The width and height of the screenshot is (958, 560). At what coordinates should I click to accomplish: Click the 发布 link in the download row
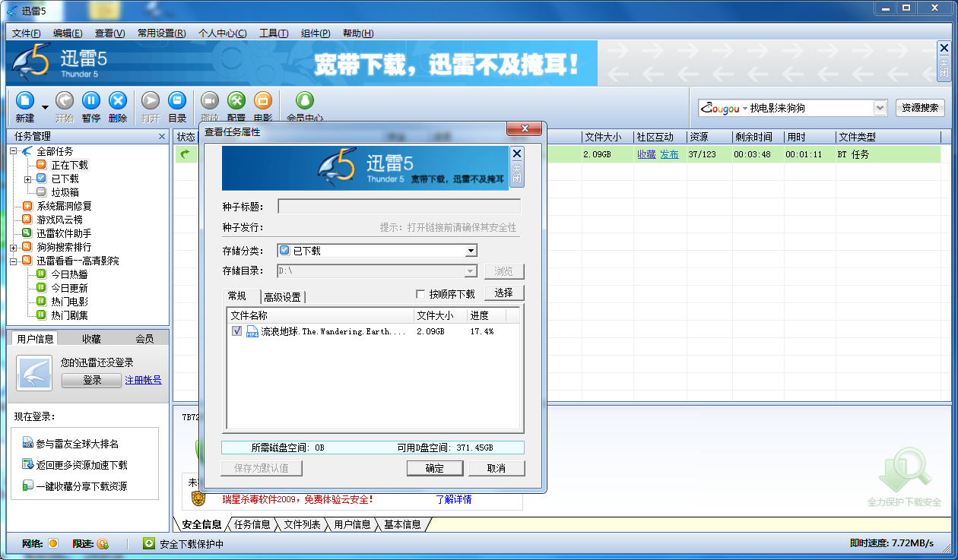tap(669, 154)
